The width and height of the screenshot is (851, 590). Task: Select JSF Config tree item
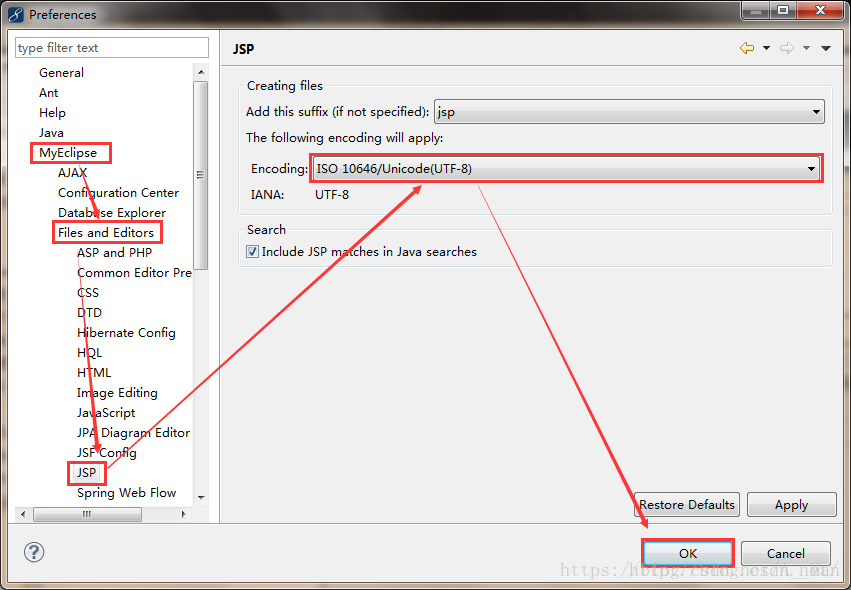(106, 453)
